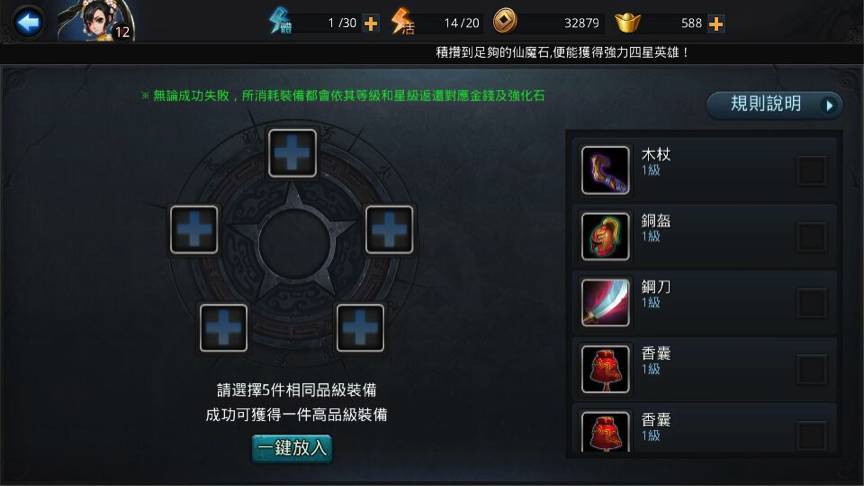
Task: Check the box for 木杖
Action: coord(812,170)
